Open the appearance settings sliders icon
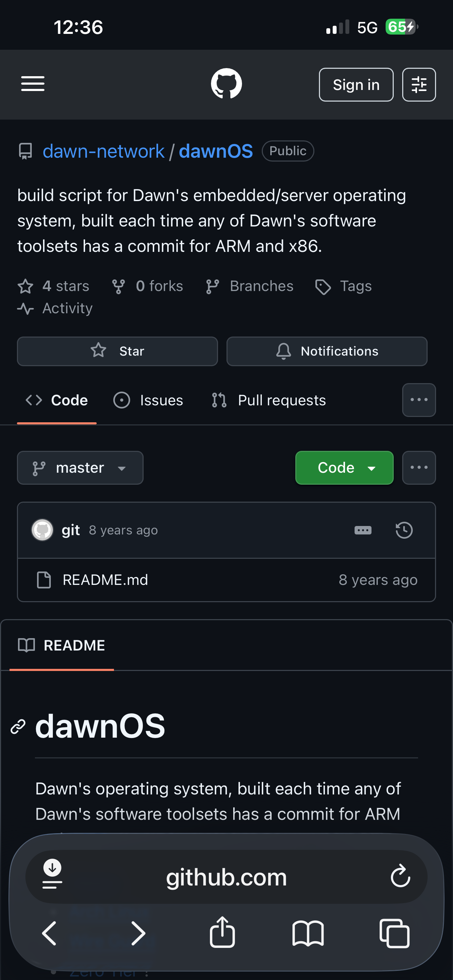The image size is (453, 980). [419, 84]
